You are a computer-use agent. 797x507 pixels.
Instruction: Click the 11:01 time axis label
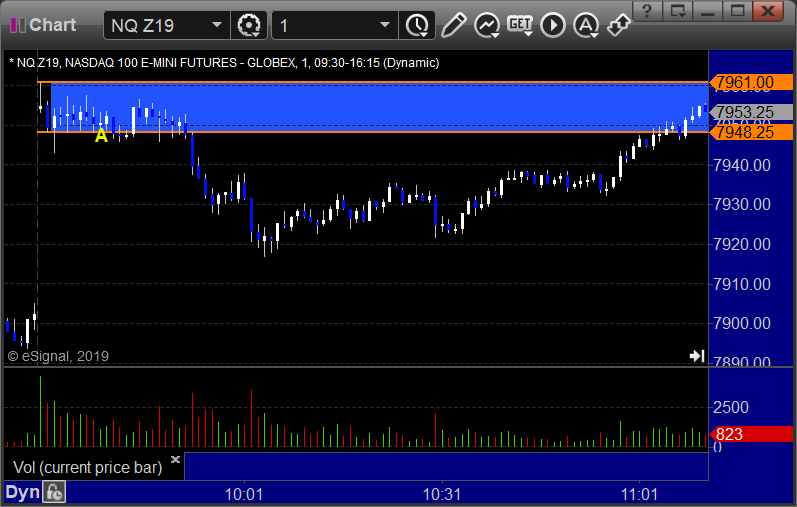tap(639, 494)
